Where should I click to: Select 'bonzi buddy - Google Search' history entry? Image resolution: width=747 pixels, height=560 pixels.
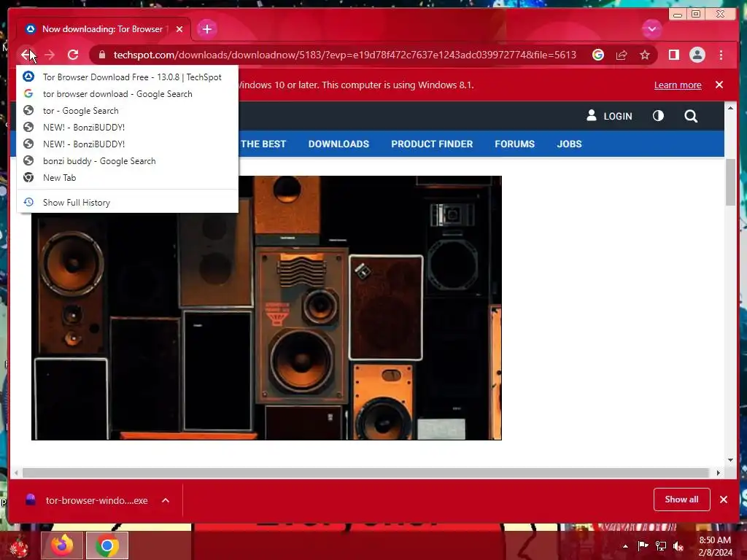click(x=127, y=161)
